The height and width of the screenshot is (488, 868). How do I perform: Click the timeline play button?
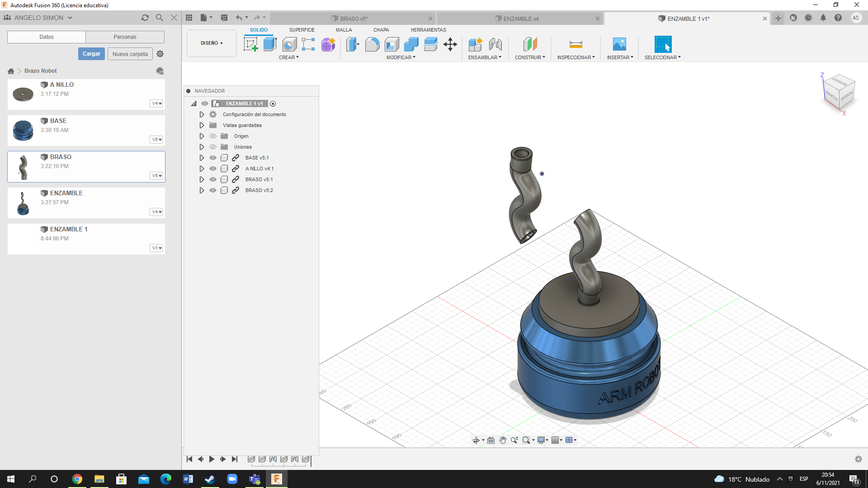tap(212, 459)
